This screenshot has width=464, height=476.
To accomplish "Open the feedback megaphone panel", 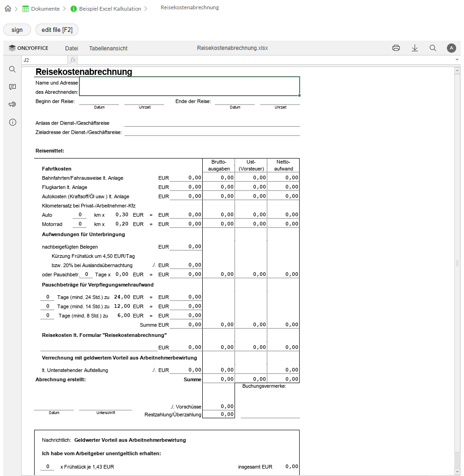I will pos(12,104).
